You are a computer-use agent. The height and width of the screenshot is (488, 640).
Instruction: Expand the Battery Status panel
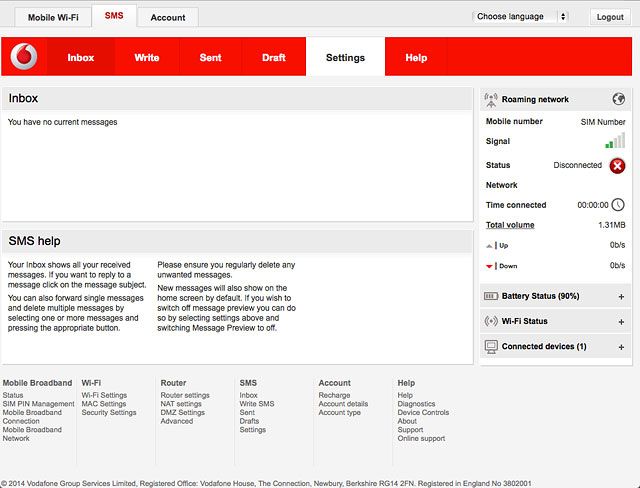click(x=621, y=297)
